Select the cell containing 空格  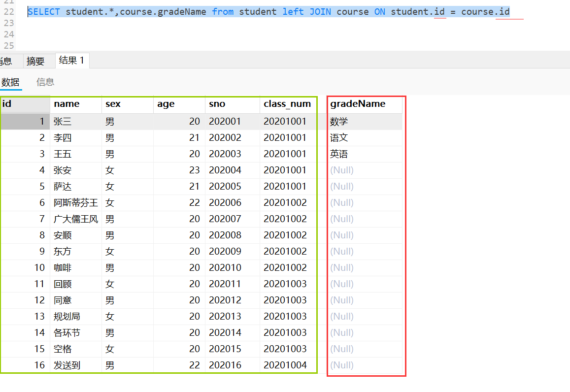tap(75, 349)
